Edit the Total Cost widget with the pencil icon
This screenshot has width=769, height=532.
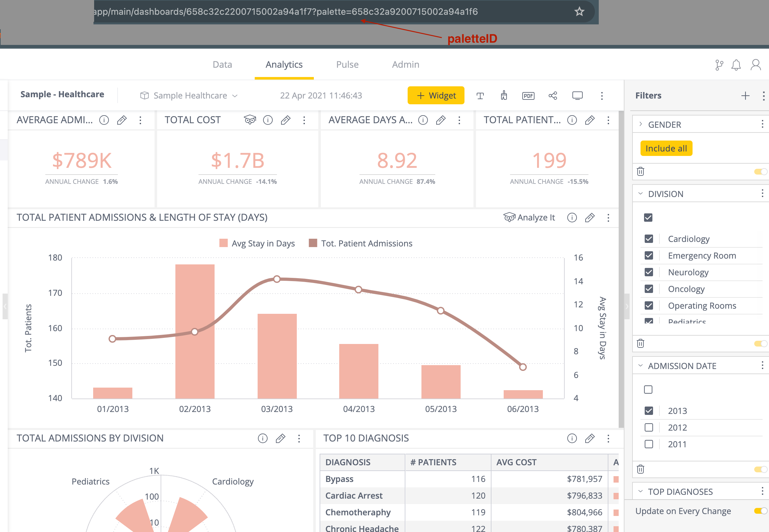coord(286,120)
